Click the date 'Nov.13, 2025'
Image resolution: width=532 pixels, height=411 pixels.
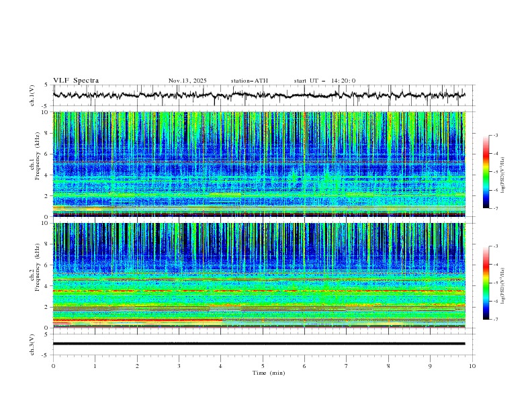[x=187, y=81]
